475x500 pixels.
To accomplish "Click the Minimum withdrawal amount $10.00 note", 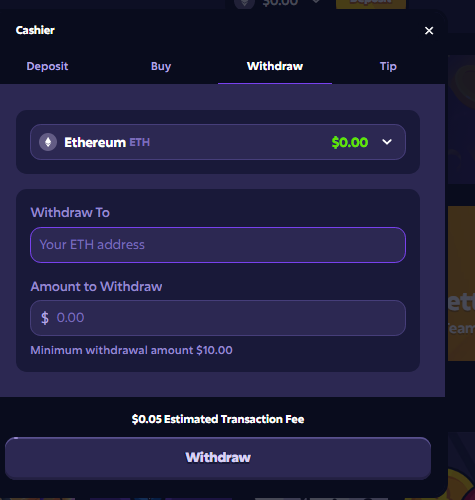I will (x=131, y=350).
